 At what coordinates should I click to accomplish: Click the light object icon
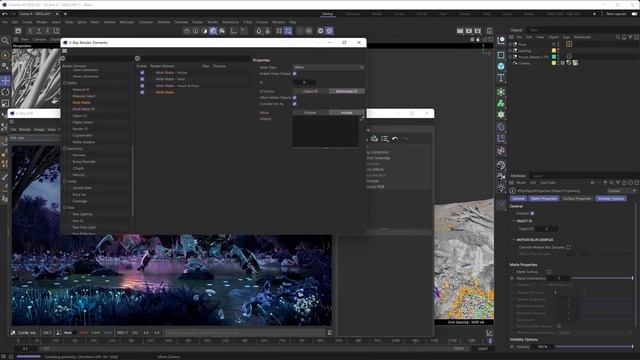501,188
